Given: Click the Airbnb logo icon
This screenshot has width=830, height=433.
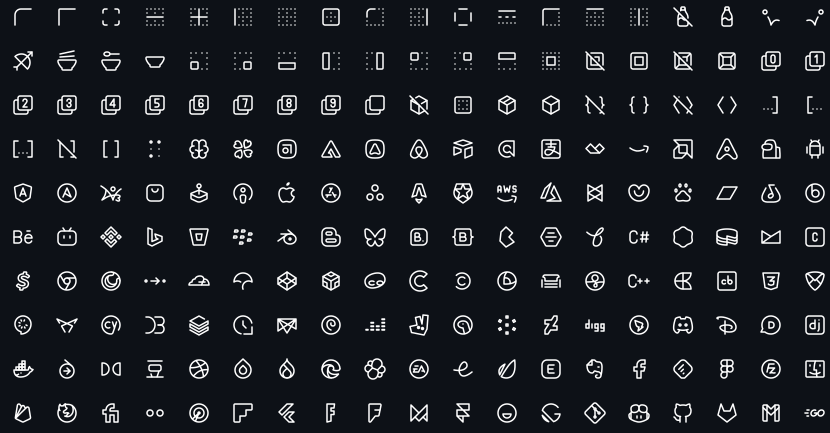Looking at the screenshot, I should click(x=419, y=149).
